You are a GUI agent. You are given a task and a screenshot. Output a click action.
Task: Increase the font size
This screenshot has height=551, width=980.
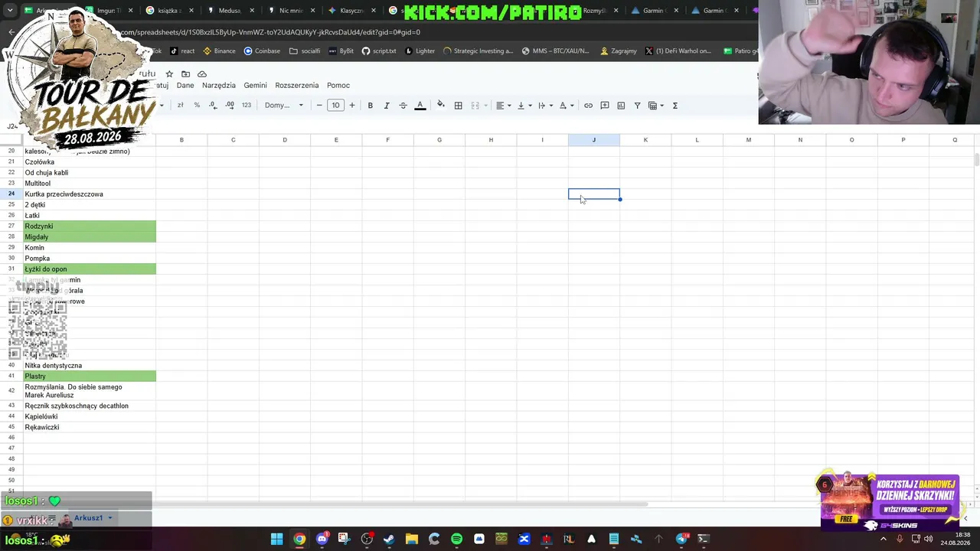pos(352,106)
